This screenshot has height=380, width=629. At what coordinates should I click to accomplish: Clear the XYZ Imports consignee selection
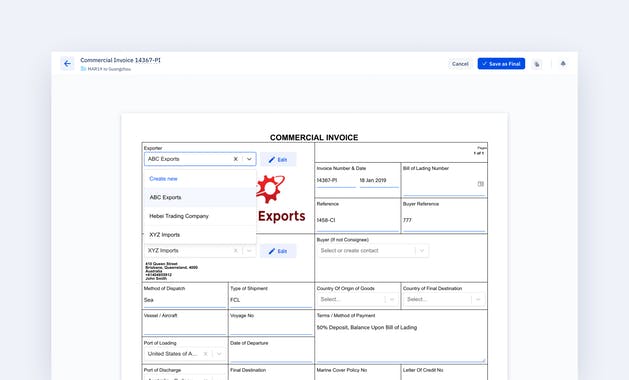236,250
